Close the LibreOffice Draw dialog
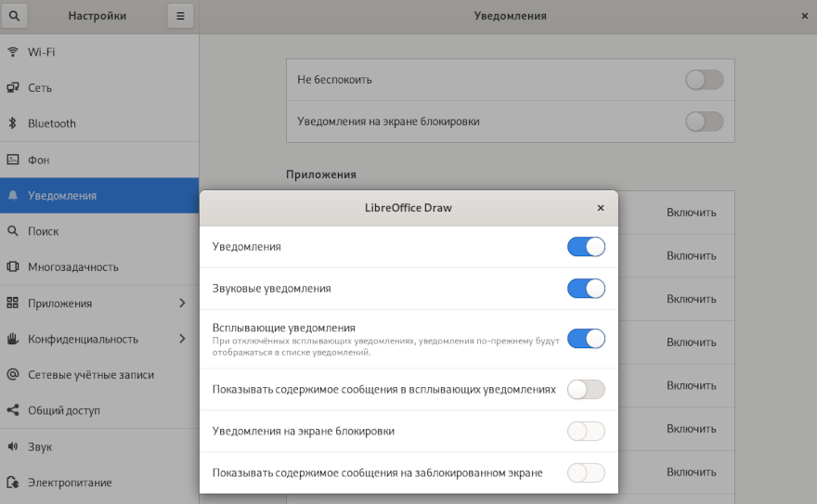Image resolution: width=817 pixels, height=504 pixels. click(x=601, y=208)
